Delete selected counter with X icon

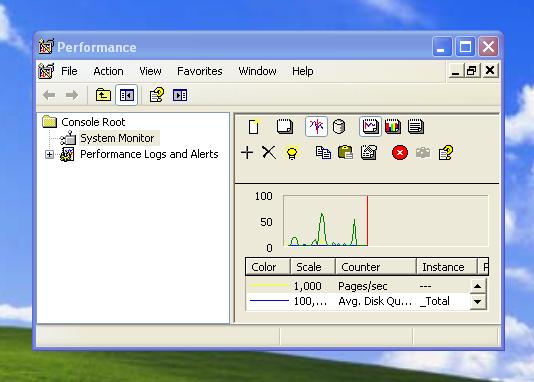click(269, 152)
